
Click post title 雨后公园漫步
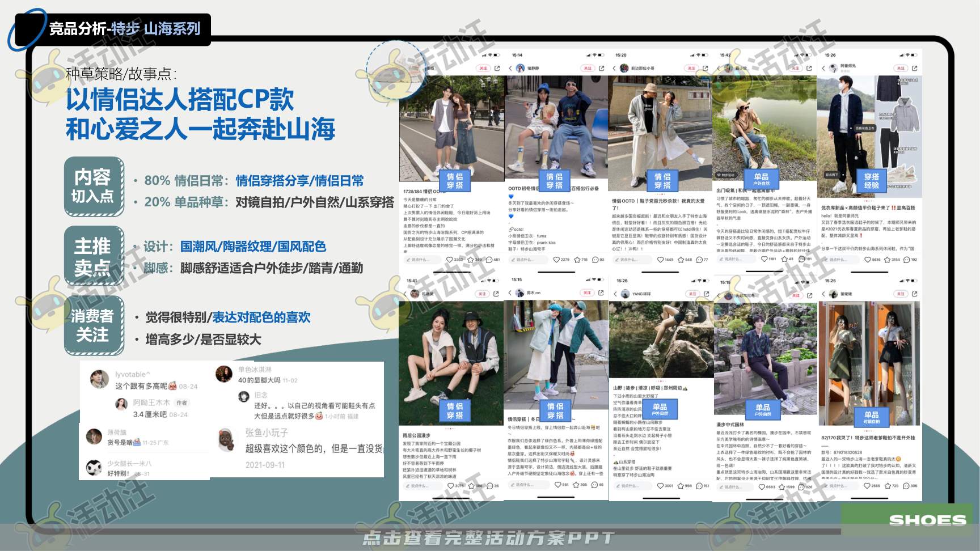417,435
